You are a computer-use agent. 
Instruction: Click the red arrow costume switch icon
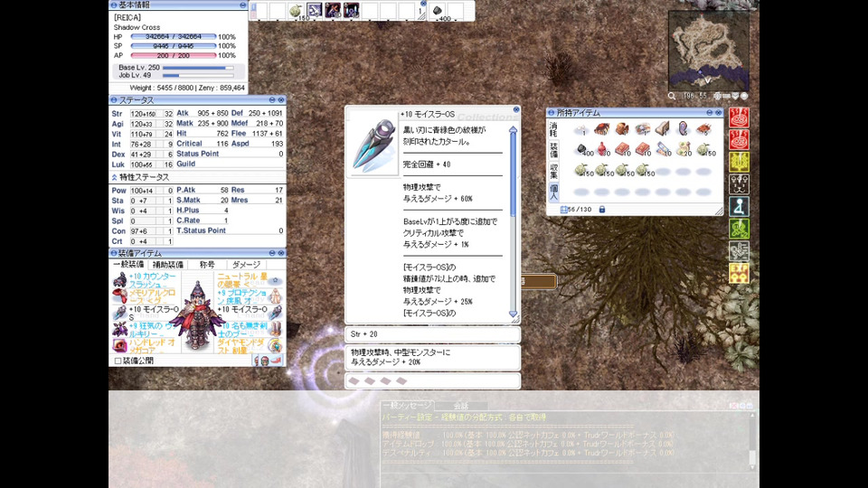pyautogui.click(x=277, y=361)
